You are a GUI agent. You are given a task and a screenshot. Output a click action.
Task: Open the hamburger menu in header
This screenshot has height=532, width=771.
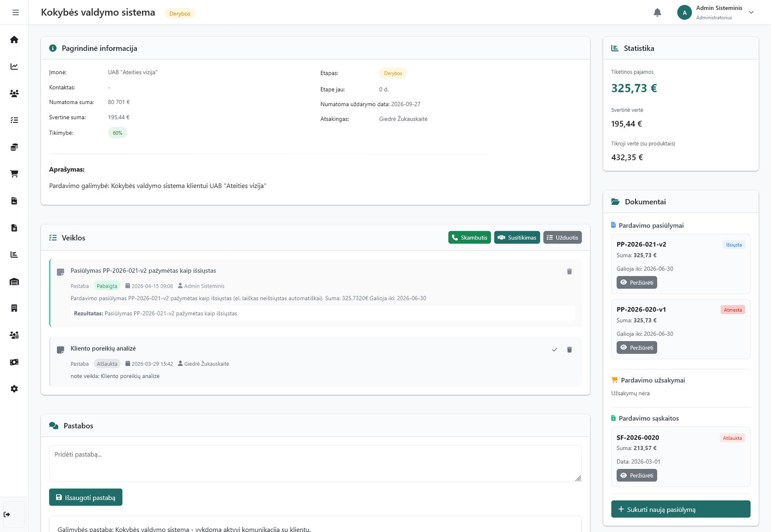pyautogui.click(x=15, y=13)
